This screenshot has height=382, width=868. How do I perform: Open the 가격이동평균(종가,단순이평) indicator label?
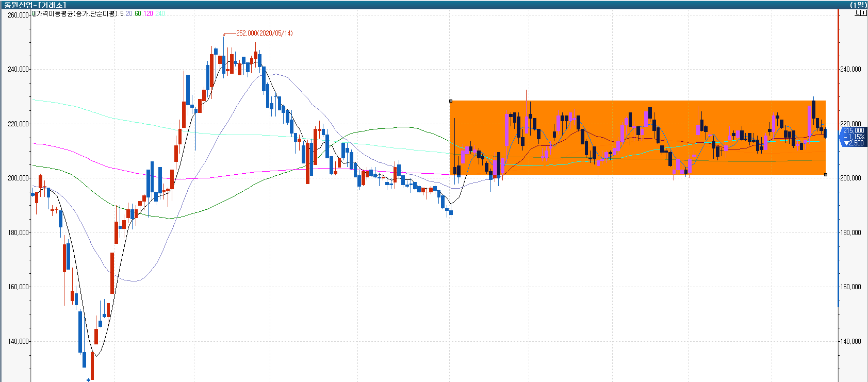click(x=76, y=13)
